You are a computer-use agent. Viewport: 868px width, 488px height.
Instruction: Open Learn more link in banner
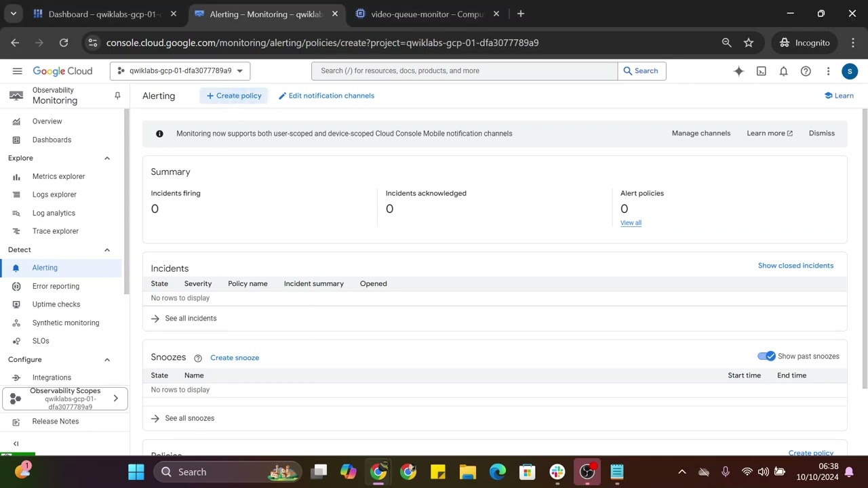[770, 134]
